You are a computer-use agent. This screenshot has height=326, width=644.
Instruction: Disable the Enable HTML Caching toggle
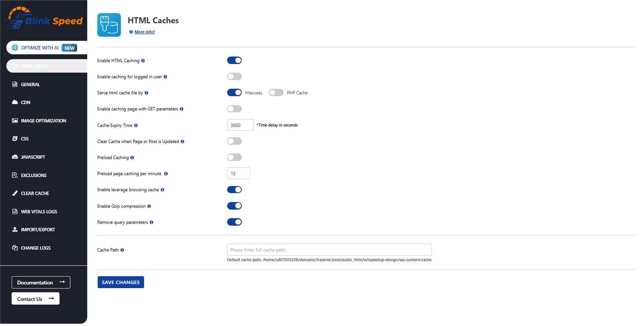tap(234, 60)
